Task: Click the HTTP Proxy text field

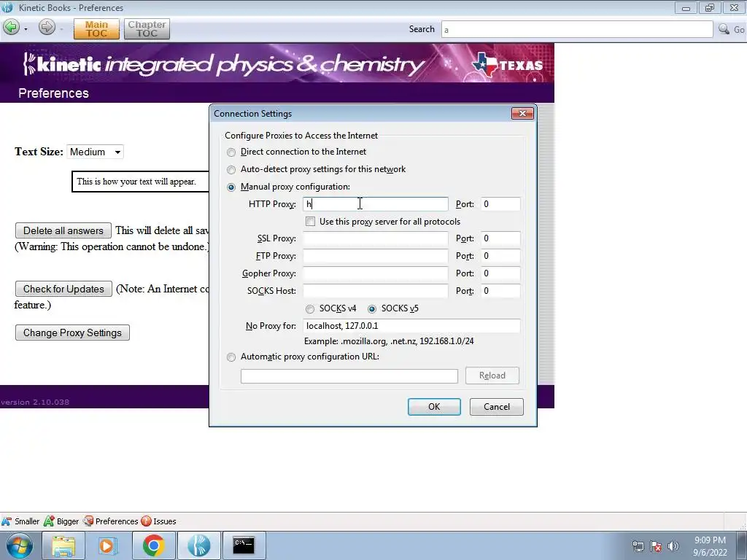Action: [x=376, y=204]
